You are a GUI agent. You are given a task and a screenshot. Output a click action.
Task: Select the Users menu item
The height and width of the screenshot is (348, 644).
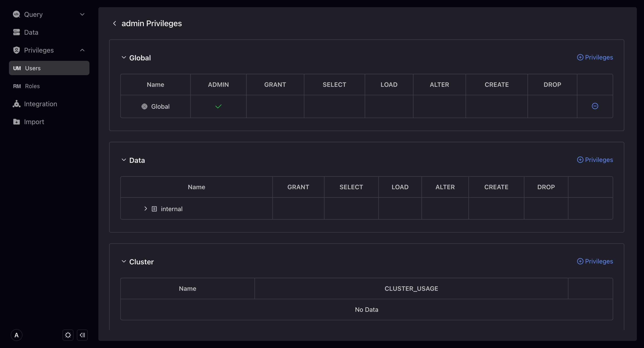[x=33, y=68]
